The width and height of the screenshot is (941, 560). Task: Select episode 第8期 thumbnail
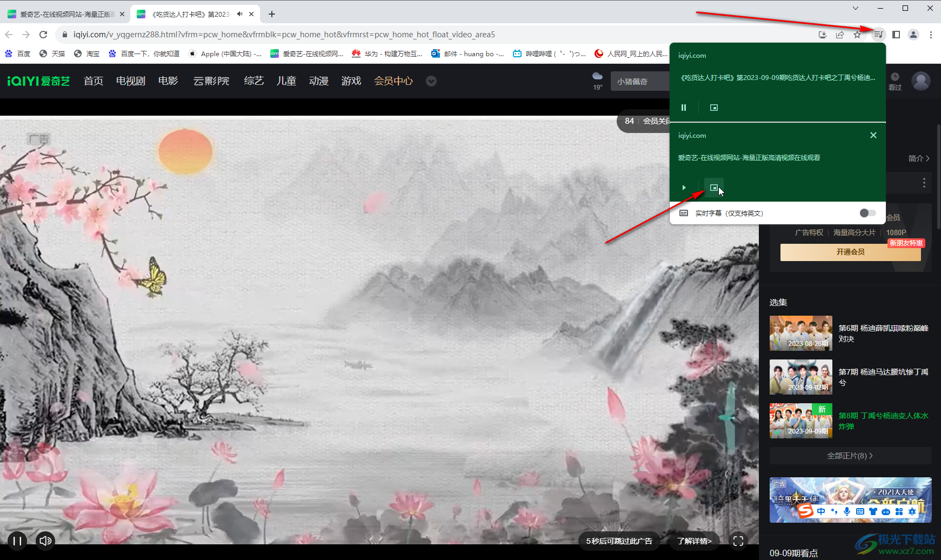click(x=801, y=421)
